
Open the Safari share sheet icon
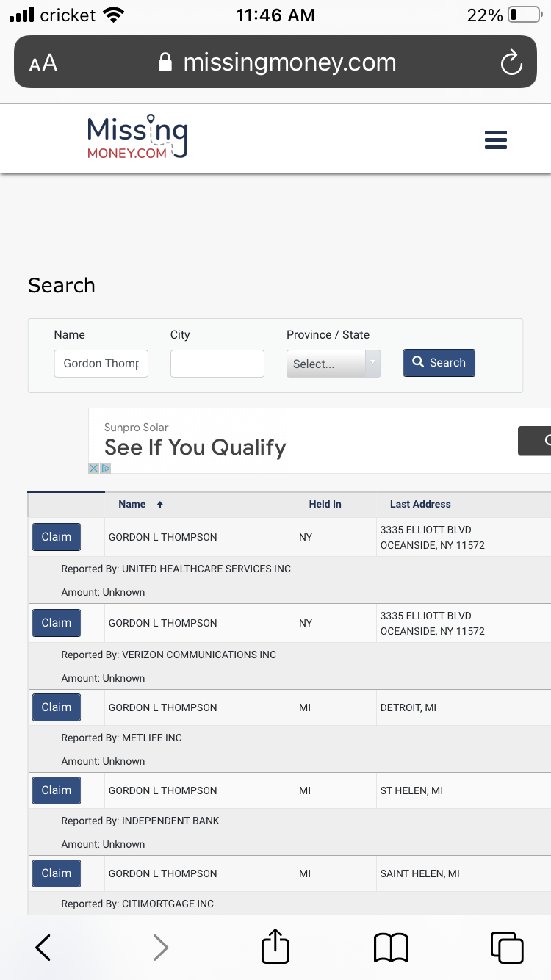tap(275, 946)
